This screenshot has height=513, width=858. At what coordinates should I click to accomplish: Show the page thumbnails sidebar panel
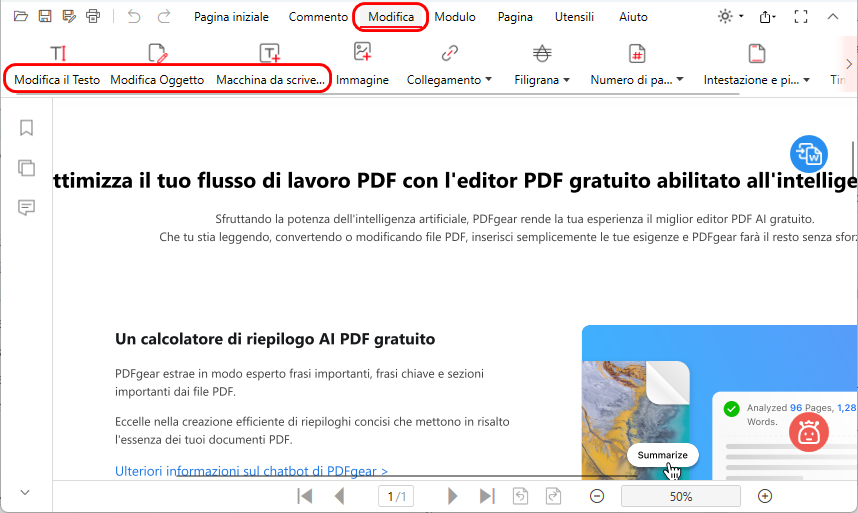[x=27, y=167]
